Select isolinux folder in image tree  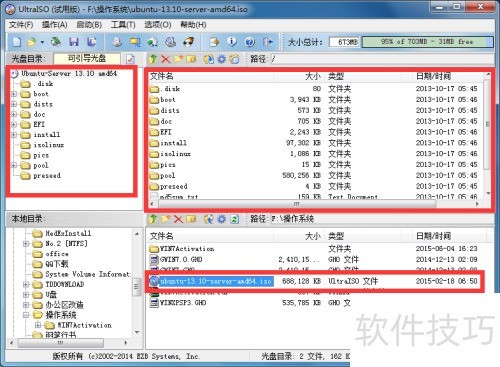point(48,145)
